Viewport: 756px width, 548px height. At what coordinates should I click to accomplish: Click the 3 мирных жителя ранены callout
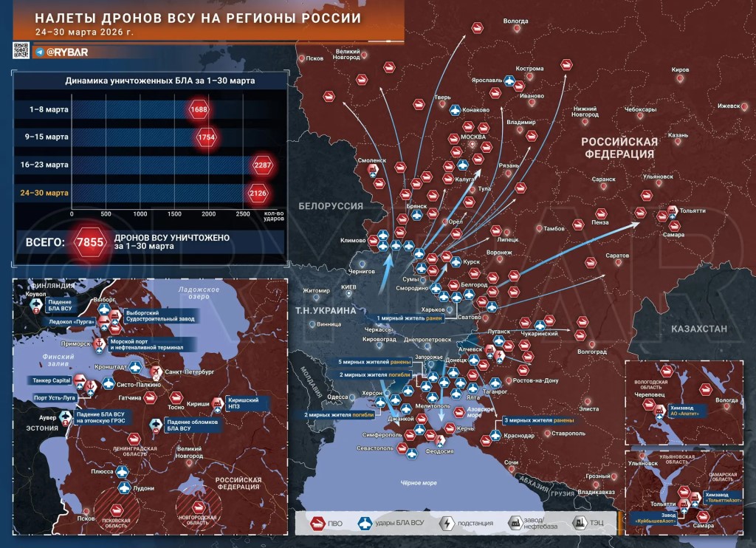539,420
